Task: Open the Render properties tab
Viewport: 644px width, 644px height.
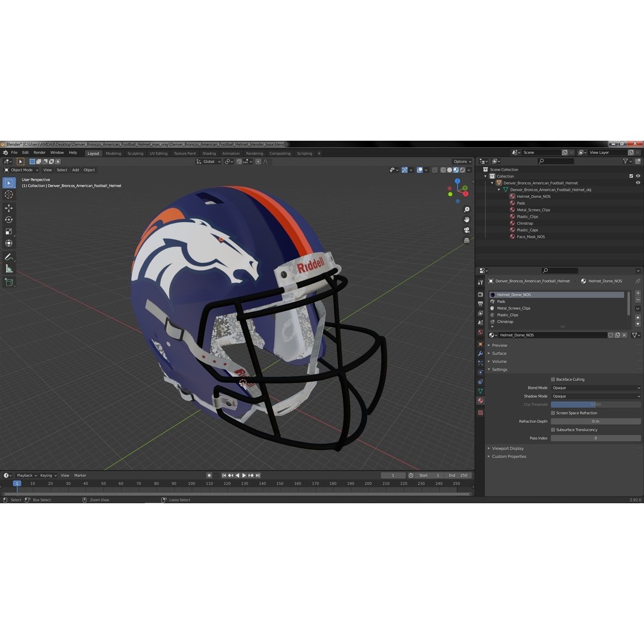Action: [x=481, y=295]
